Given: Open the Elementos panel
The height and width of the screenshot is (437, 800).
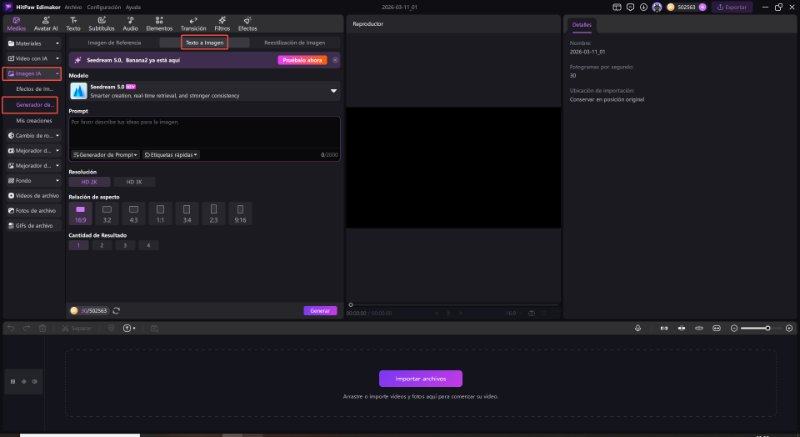Looking at the screenshot, I should click(159, 23).
